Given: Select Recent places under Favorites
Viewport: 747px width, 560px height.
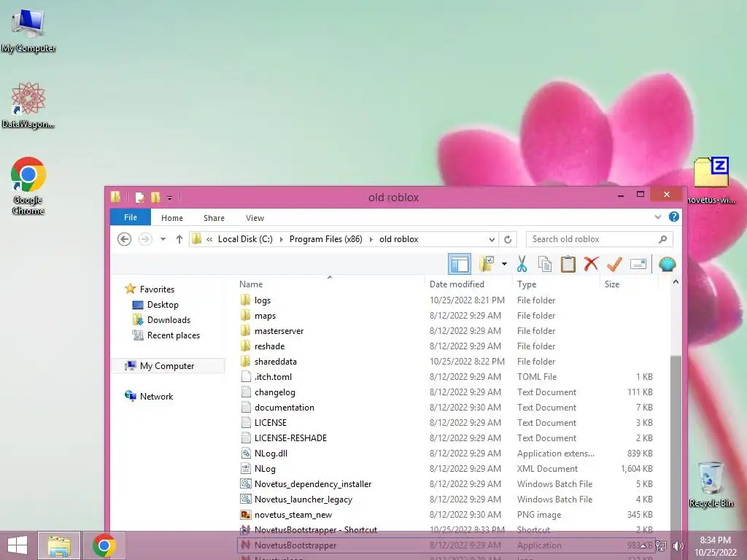Looking at the screenshot, I should 166,335.
